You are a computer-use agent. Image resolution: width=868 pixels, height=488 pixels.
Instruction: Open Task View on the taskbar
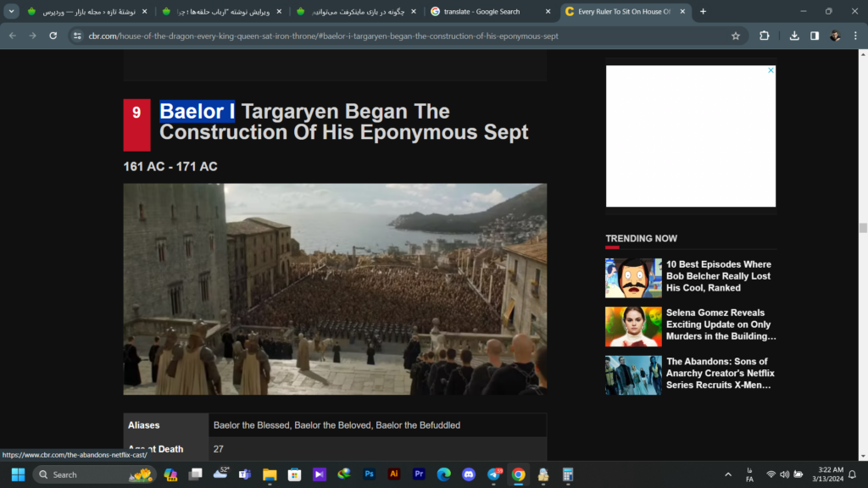point(196,474)
